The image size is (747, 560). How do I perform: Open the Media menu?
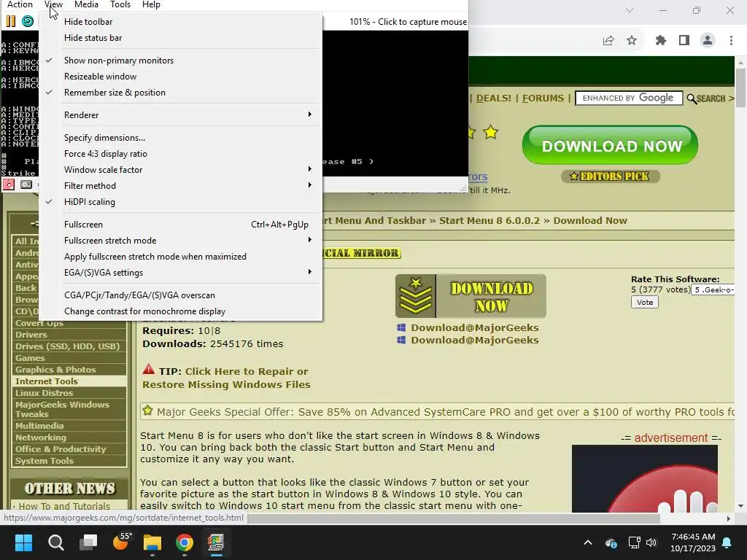pyautogui.click(x=86, y=5)
